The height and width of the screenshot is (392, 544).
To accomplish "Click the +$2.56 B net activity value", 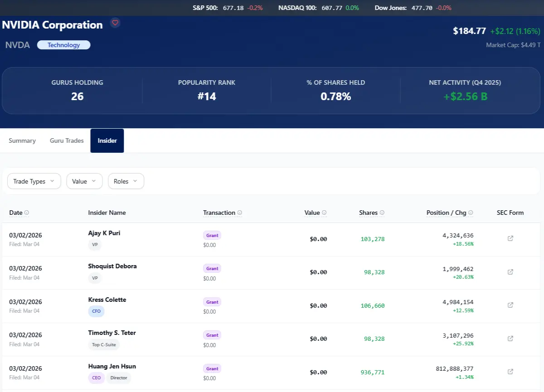I will 465,96.
